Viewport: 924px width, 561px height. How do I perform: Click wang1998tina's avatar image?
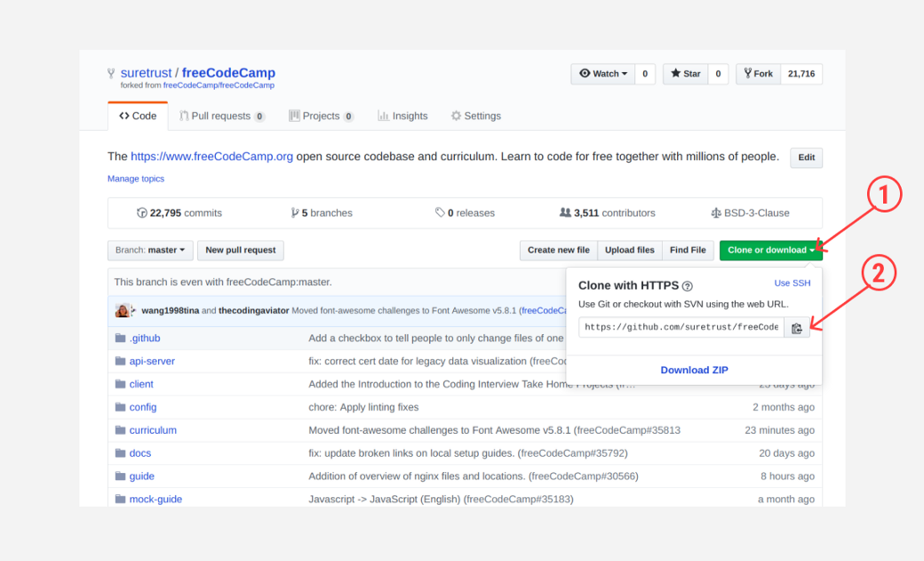tap(122, 310)
